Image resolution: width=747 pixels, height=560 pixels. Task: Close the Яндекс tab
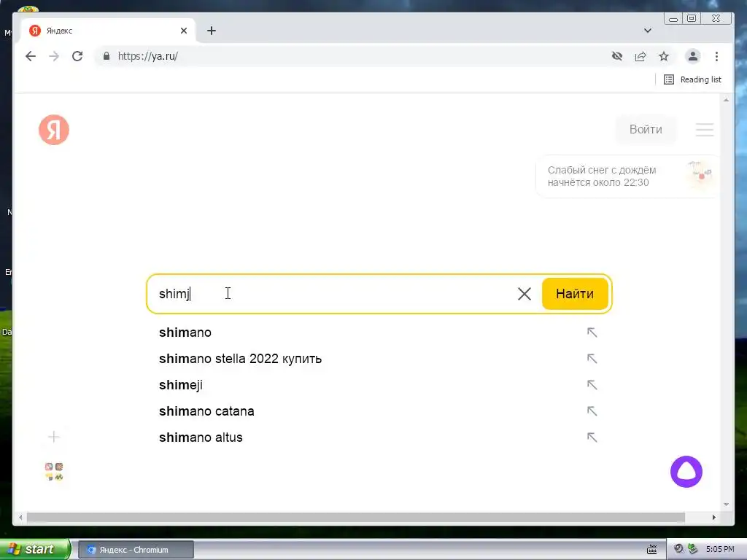(x=184, y=31)
